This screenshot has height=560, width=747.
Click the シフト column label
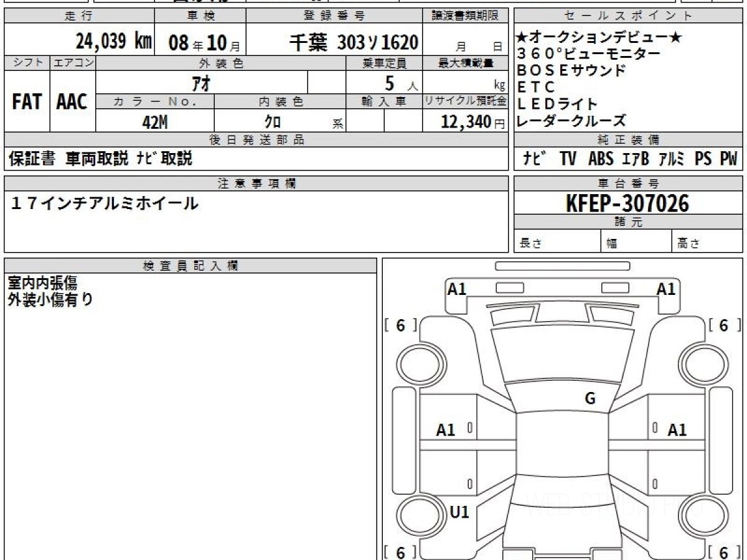coord(27,63)
